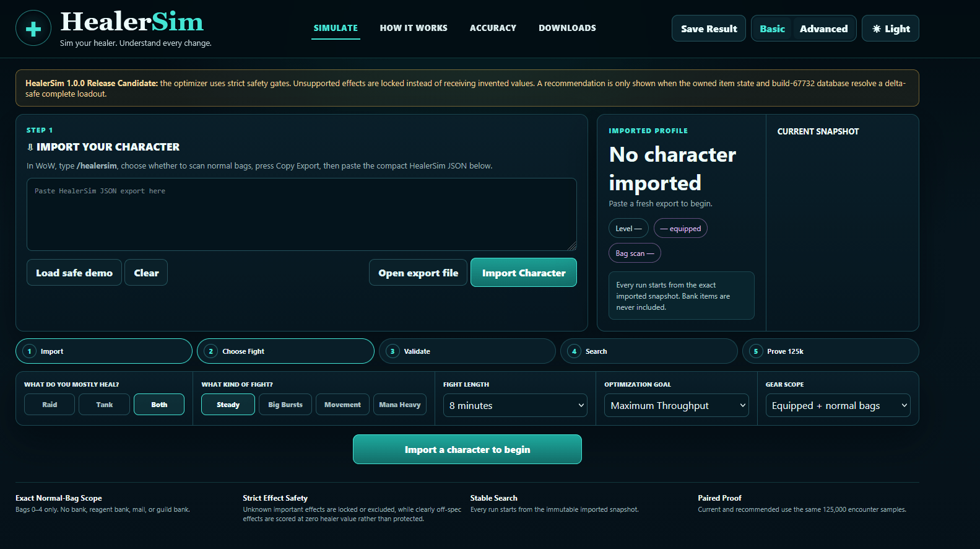Image resolution: width=980 pixels, height=549 pixels.
Task: Click the Import Your Character heading
Action: coord(103,147)
